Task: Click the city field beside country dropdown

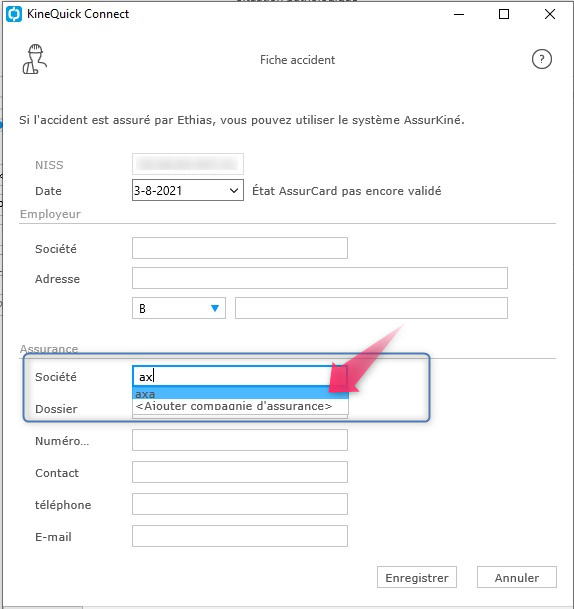Action: (371, 308)
